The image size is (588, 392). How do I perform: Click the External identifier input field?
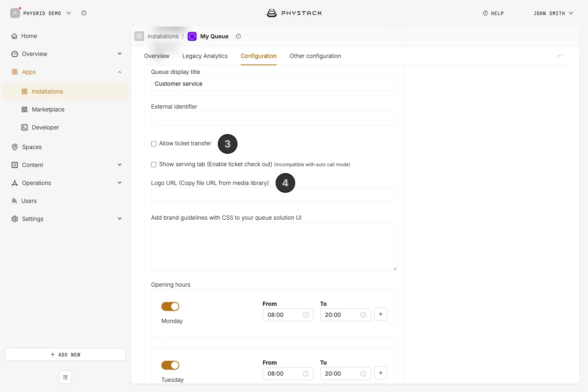pos(274,118)
